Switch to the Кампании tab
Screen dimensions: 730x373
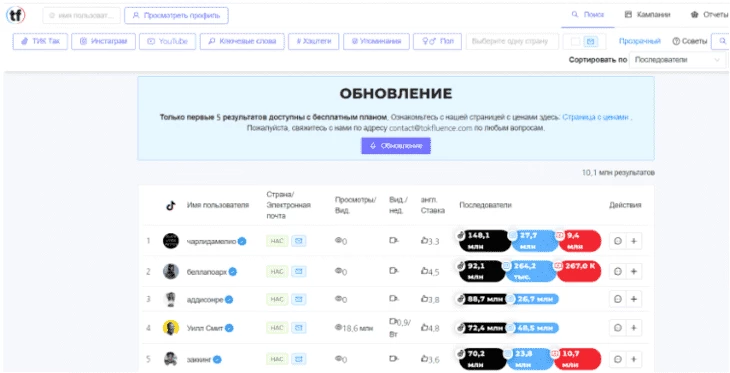648,14
